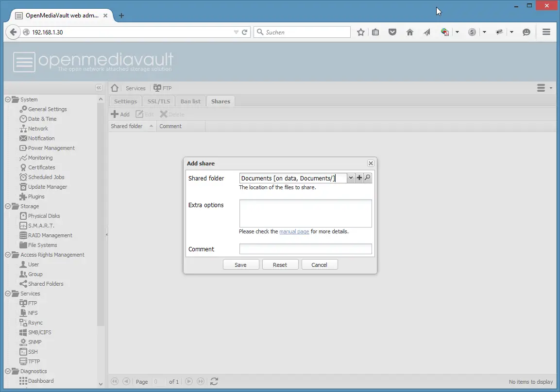Collapse the Services tree node

point(7,294)
